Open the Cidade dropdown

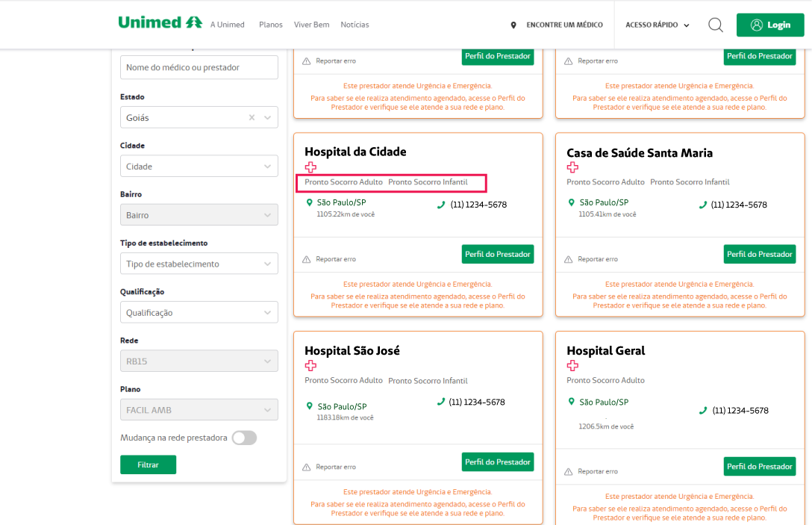(199, 167)
